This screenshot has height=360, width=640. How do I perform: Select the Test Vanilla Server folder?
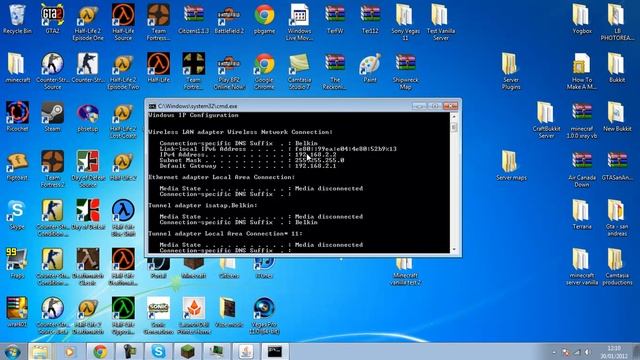point(440,23)
